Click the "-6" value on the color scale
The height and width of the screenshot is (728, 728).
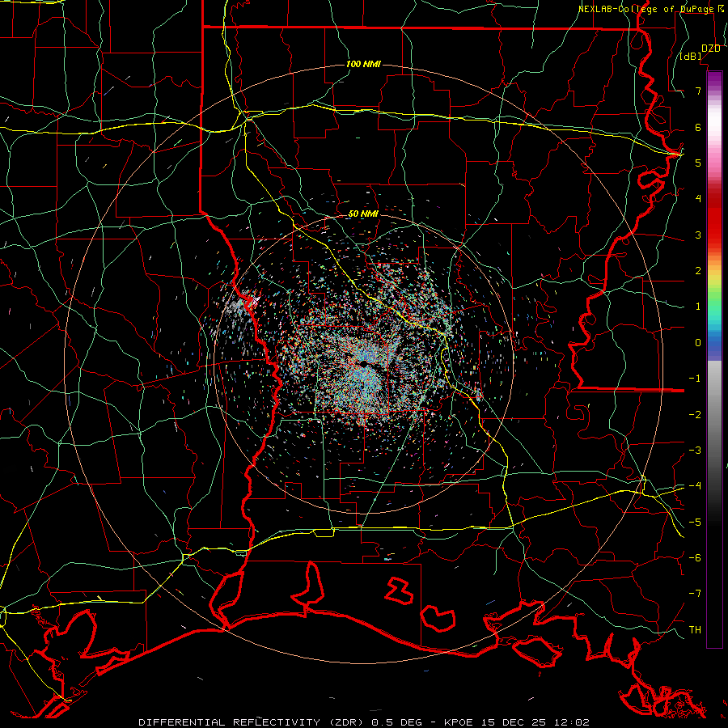pyautogui.click(x=695, y=558)
